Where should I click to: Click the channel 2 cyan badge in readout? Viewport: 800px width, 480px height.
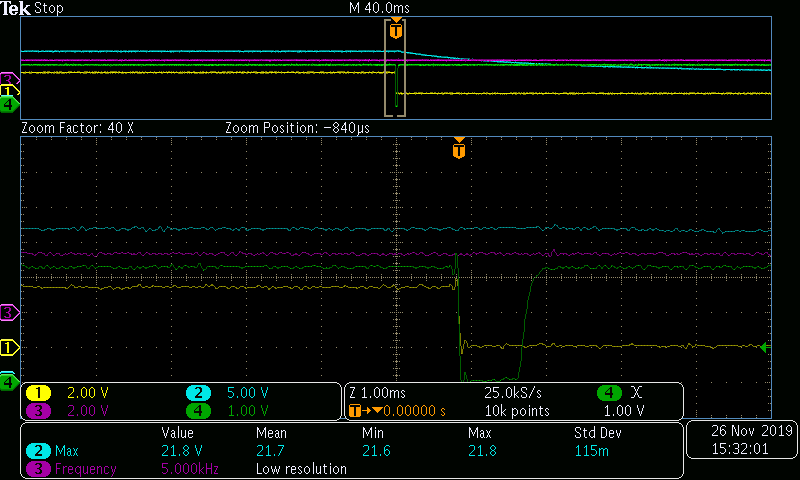[x=198, y=393]
